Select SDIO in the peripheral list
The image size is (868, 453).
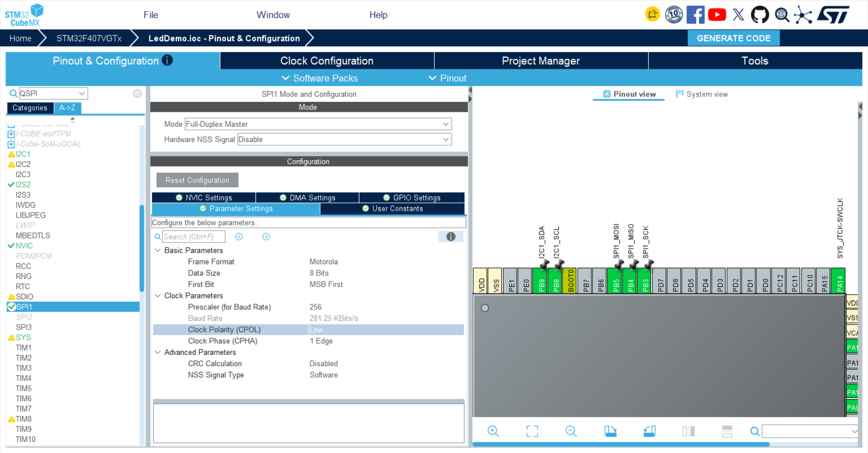coord(24,296)
